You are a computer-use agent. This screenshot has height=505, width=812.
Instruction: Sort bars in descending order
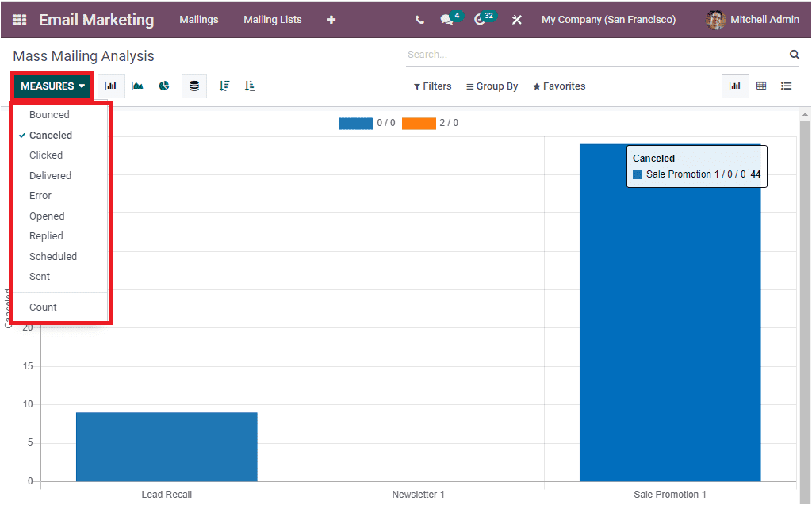coord(224,86)
